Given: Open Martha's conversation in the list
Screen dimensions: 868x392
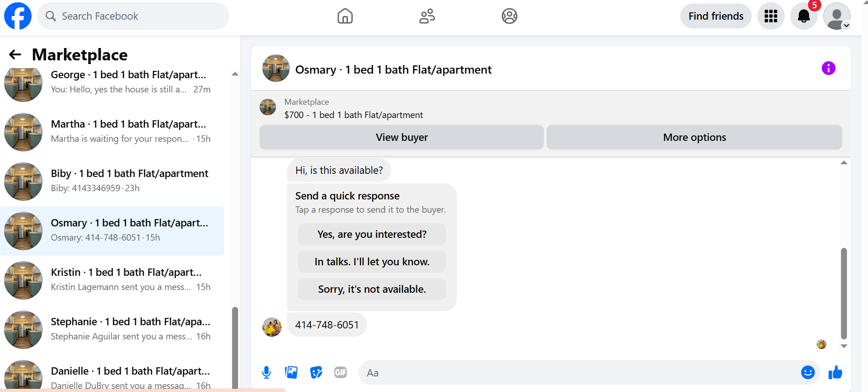Looking at the screenshot, I should (x=112, y=132).
